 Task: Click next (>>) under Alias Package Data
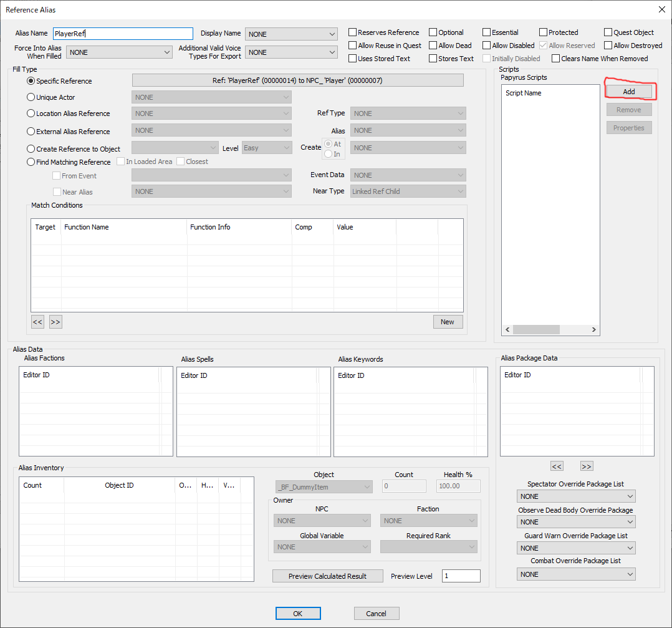[x=587, y=466]
